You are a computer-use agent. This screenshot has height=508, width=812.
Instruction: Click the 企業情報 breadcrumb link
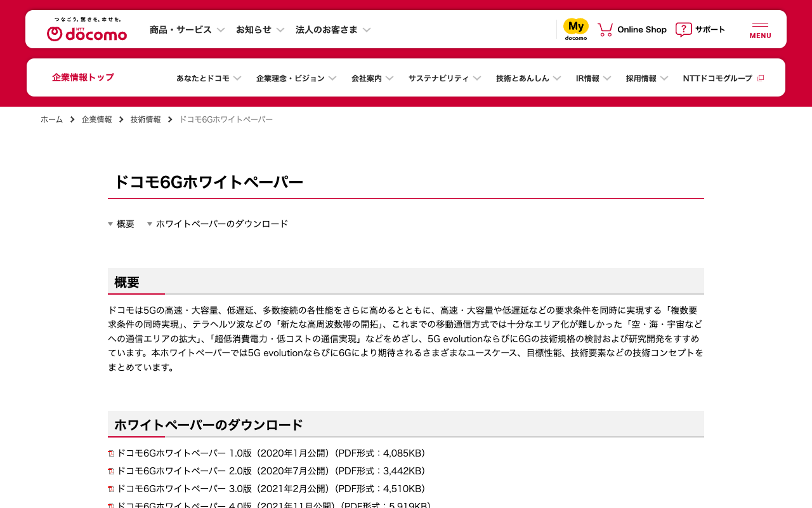pos(96,119)
